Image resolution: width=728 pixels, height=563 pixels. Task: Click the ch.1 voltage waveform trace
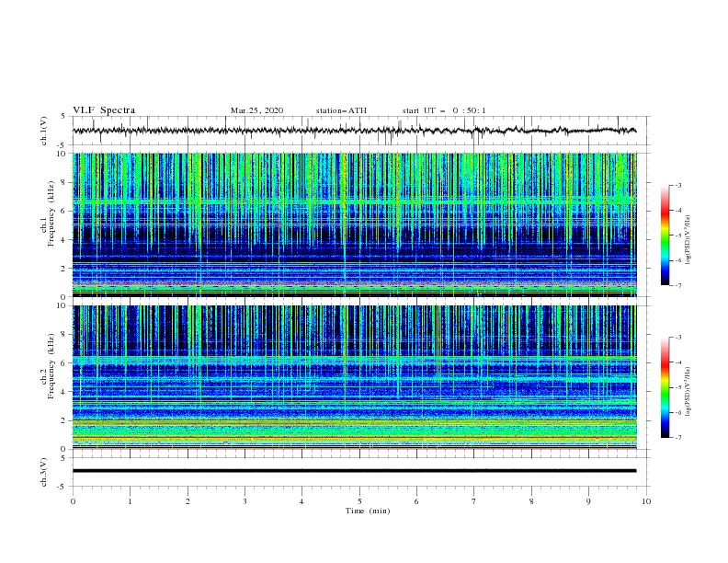354,131
